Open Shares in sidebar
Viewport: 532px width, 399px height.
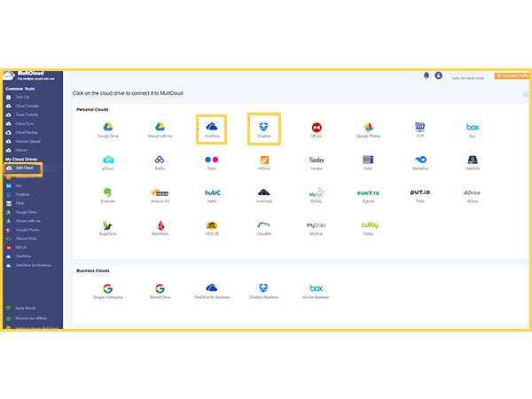(22, 150)
